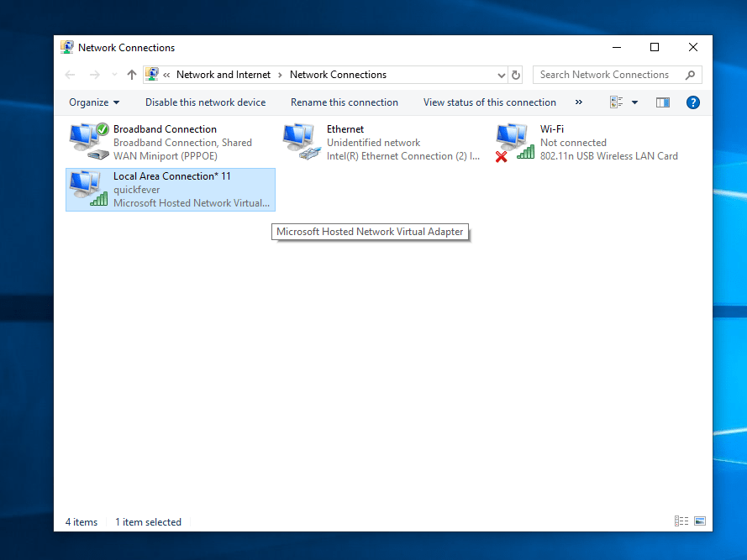Expand arrow after Network and Internet
The image size is (747, 560).
[280, 75]
